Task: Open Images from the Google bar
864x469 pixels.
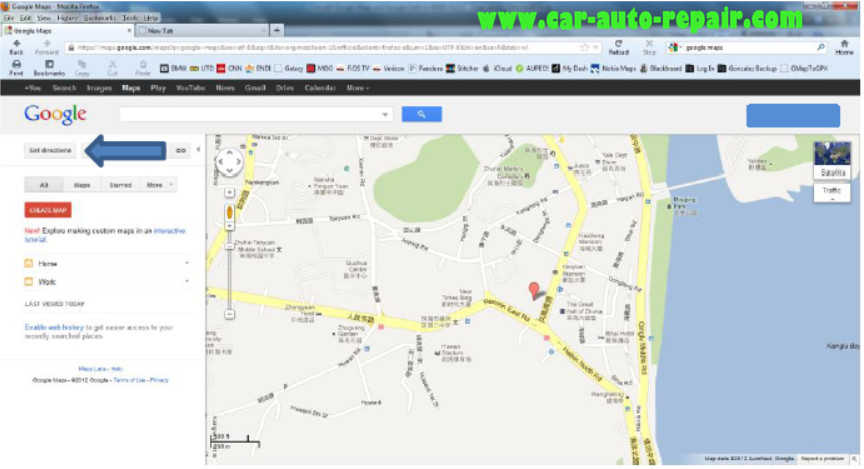Action: pos(99,88)
